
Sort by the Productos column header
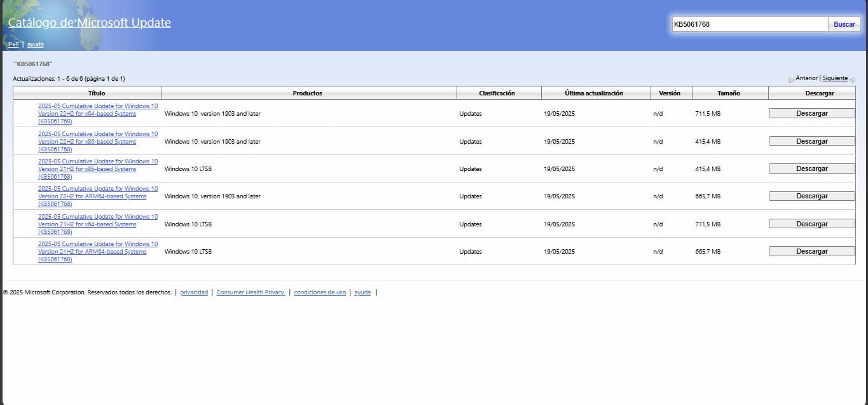pyautogui.click(x=309, y=93)
